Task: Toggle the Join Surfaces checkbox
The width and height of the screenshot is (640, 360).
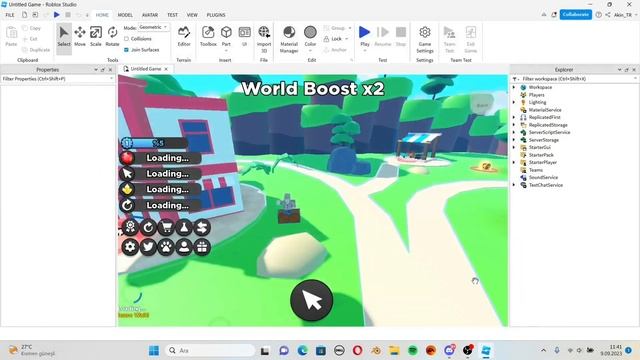Action: click(127, 50)
